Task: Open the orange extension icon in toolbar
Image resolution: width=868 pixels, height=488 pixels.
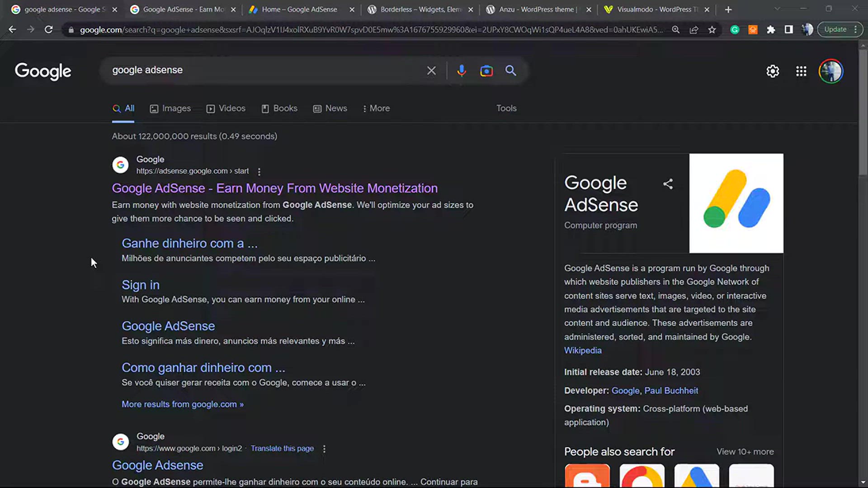Action: pos(753,29)
